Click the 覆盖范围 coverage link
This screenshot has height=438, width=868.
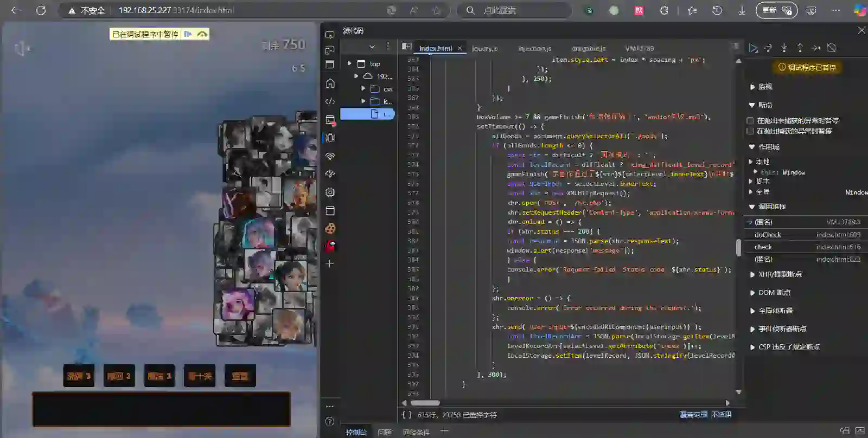(x=693, y=415)
